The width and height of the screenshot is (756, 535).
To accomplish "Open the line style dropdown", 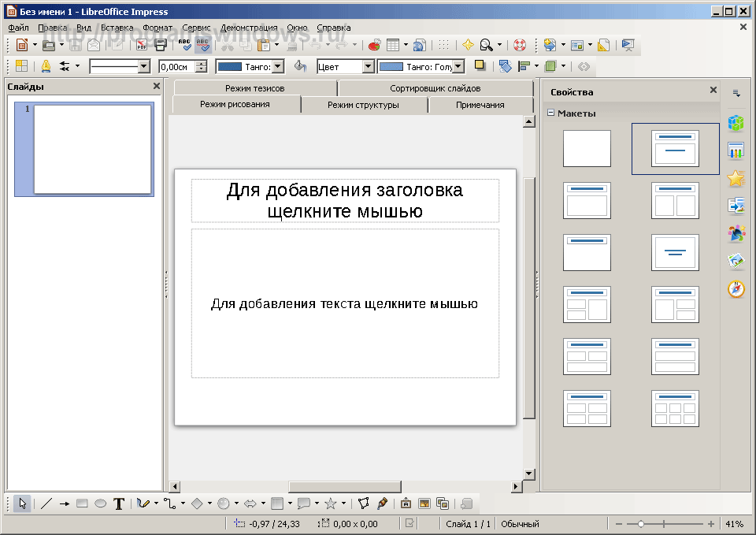I will click(x=143, y=67).
